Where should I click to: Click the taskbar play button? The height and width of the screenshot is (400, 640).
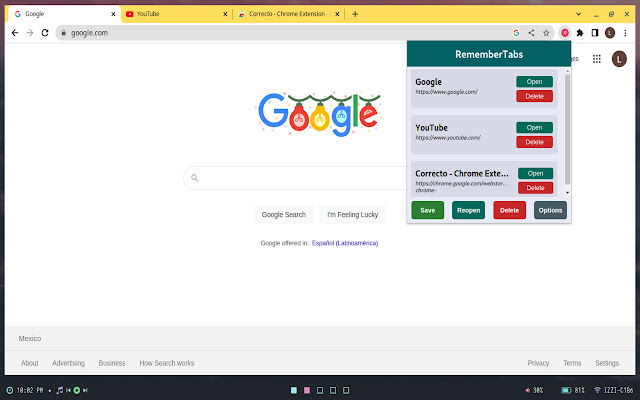click(76, 390)
